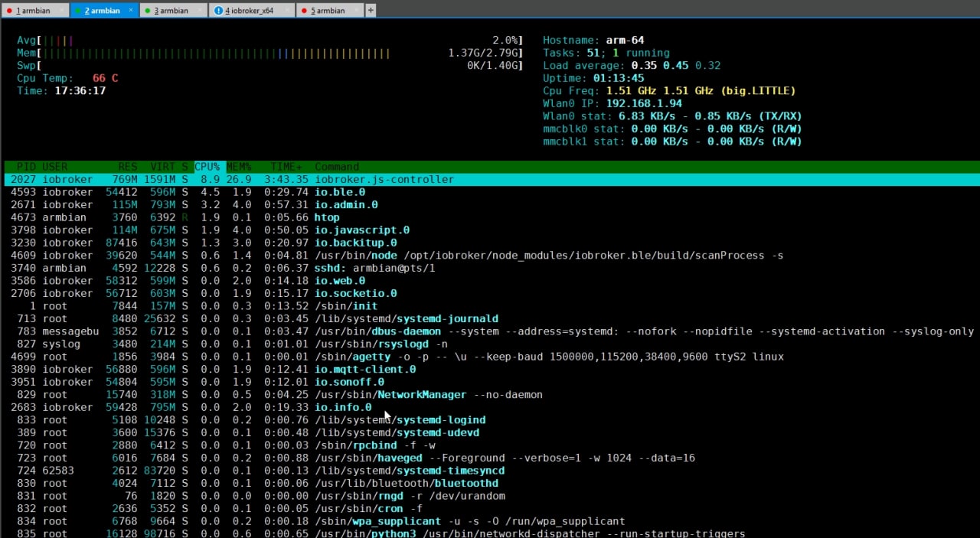Click the Cpu Temp value 66 C

[106, 78]
